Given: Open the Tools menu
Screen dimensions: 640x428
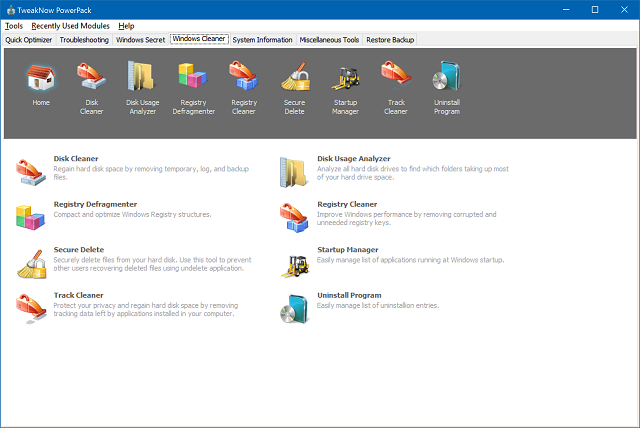Looking at the screenshot, I should coord(14,26).
